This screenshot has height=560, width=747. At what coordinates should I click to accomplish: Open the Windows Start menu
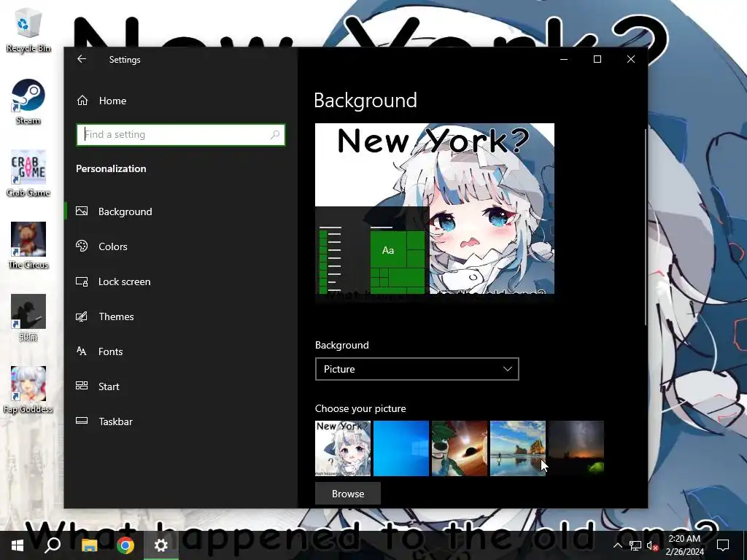tap(18, 545)
